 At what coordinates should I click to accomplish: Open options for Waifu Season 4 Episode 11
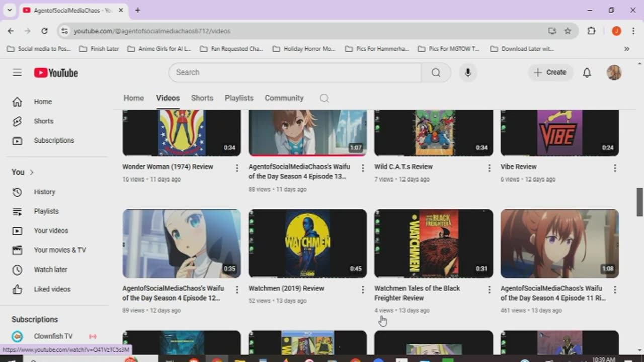[615, 290]
